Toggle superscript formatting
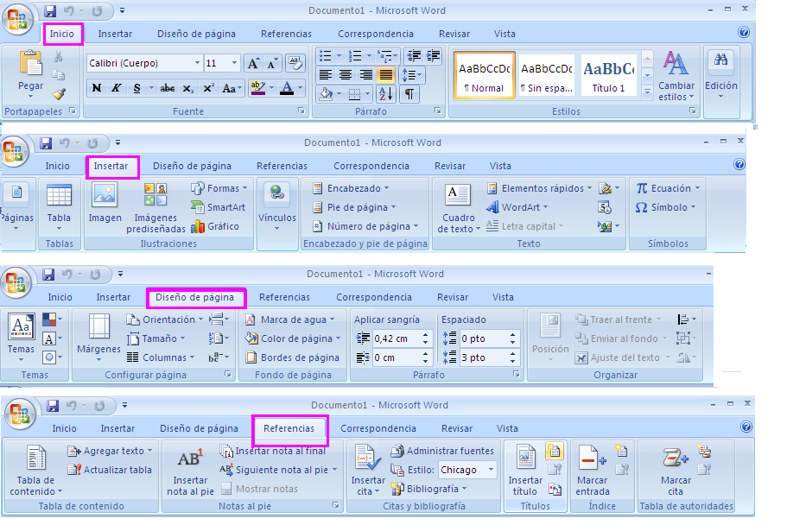Viewport: 812px width, 525px height. [x=210, y=88]
